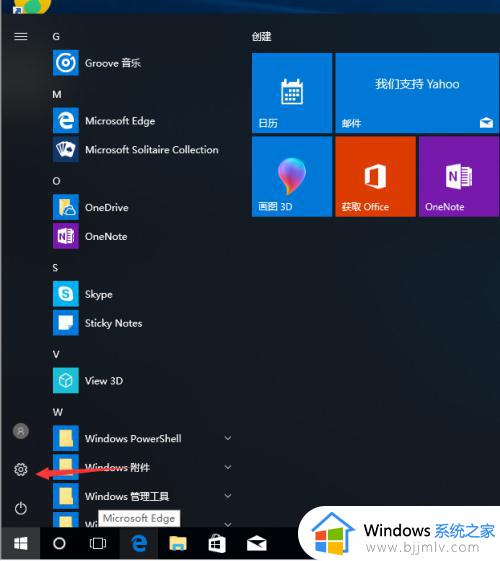Click the letter M section header
This screenshot has width=500, height=561.
click(57, 94)
